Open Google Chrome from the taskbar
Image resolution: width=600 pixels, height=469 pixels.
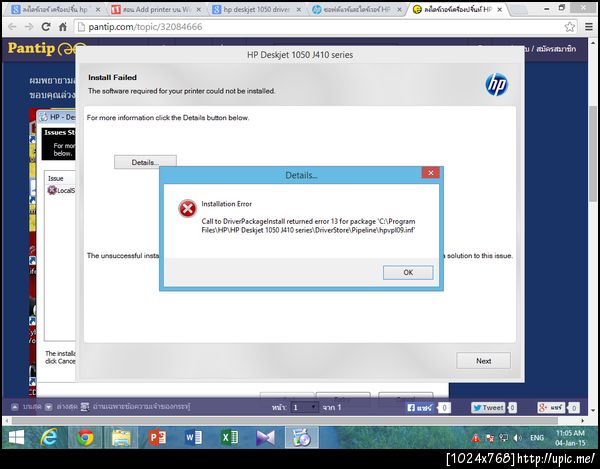(x=85, y=437)
